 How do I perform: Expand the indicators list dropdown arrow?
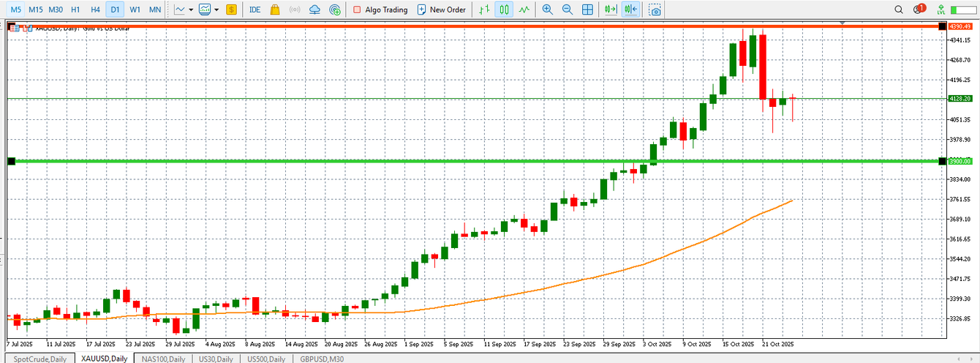click(216, 10)
